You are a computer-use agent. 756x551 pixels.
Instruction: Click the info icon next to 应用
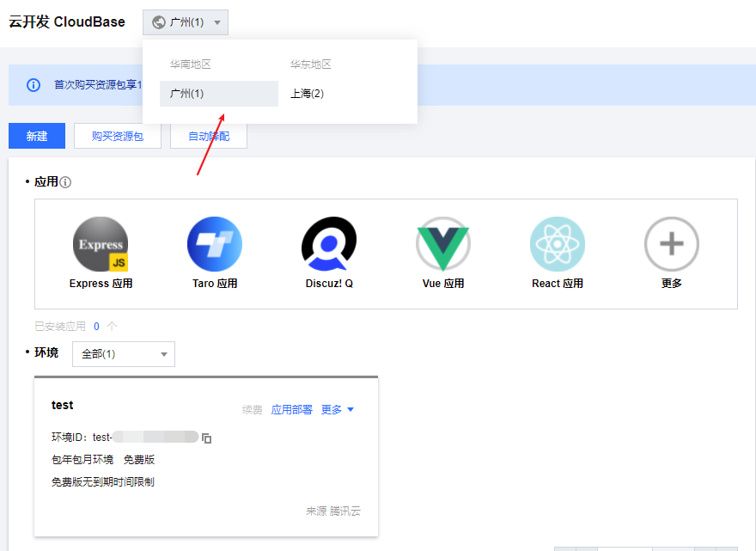click(65, 182)
